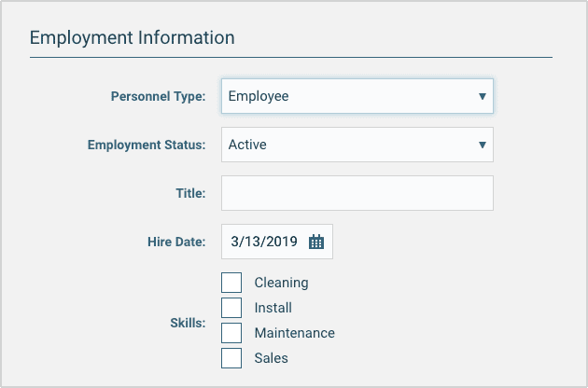The height and width of the screenshot is (388, 588).
Task: Tick the Maintenance skill checkbox
Action: pyautogui.click(x=231, y=333)
